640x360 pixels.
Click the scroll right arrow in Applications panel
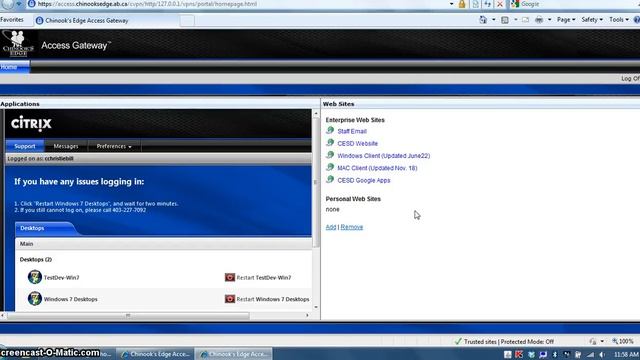(307, 315)
